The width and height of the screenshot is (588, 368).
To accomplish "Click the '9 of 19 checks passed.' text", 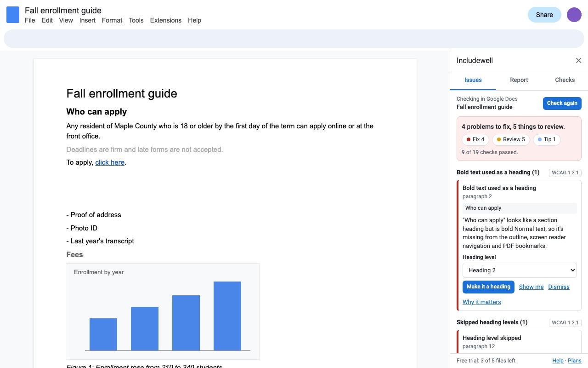I will tap(490, 152).
